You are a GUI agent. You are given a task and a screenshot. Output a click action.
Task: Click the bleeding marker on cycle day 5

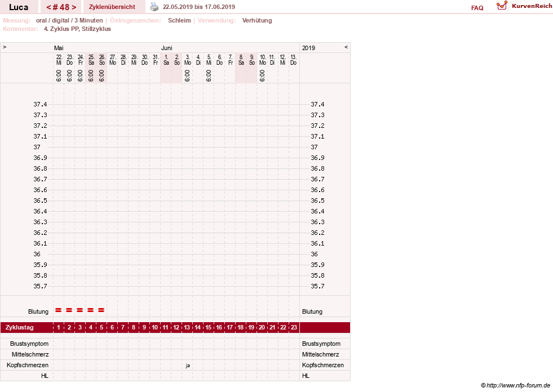101,310
